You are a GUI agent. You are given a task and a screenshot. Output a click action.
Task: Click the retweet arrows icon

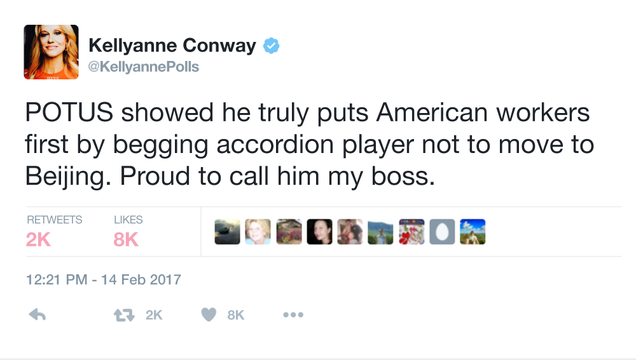(124, 315)
